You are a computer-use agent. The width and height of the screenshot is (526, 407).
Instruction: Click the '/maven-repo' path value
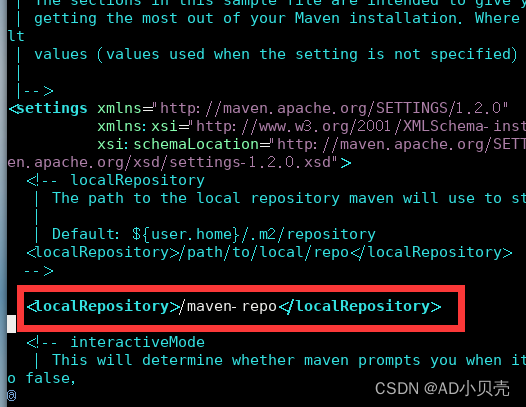click(x=228, y=306)
